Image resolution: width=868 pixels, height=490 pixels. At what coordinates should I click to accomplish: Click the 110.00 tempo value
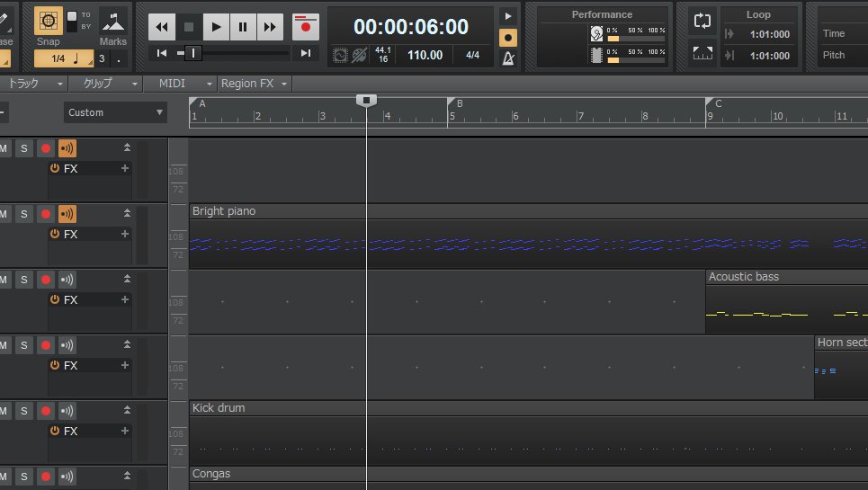coord(425,55)
